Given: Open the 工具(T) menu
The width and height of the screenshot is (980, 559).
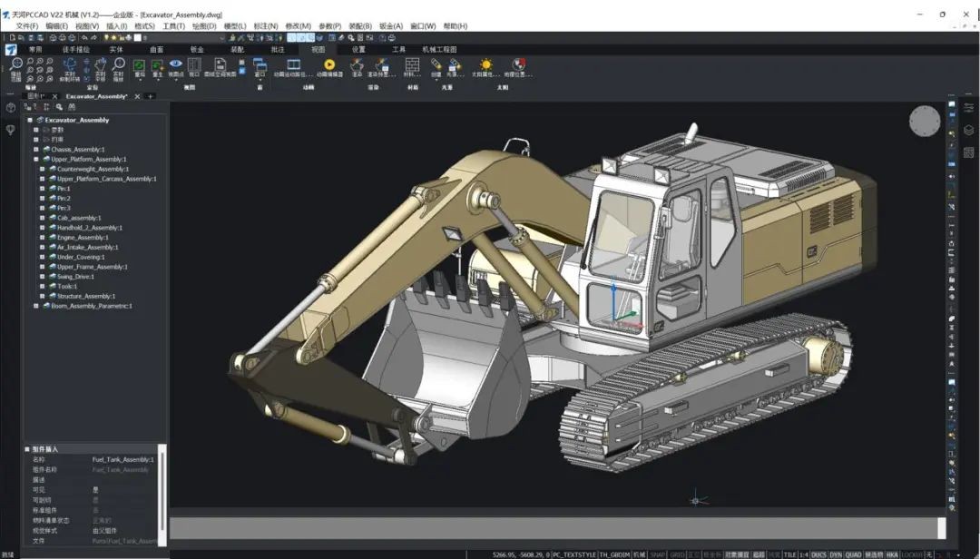Looking at the screenshot, I should [x=173, y=26].
